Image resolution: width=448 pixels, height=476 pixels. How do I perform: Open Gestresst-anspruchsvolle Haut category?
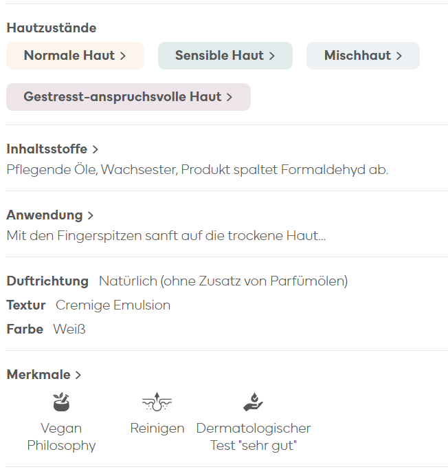coord(128,97)
